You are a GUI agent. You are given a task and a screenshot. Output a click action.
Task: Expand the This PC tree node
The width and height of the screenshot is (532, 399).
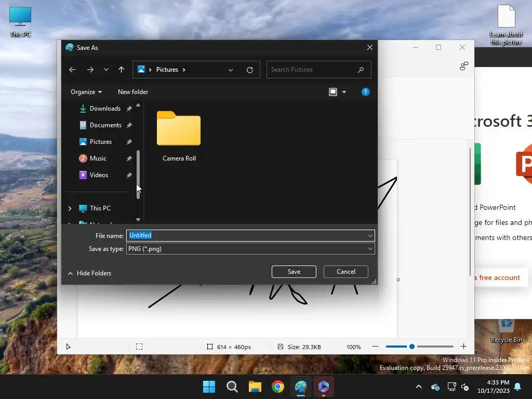click(x=70, y=208)
